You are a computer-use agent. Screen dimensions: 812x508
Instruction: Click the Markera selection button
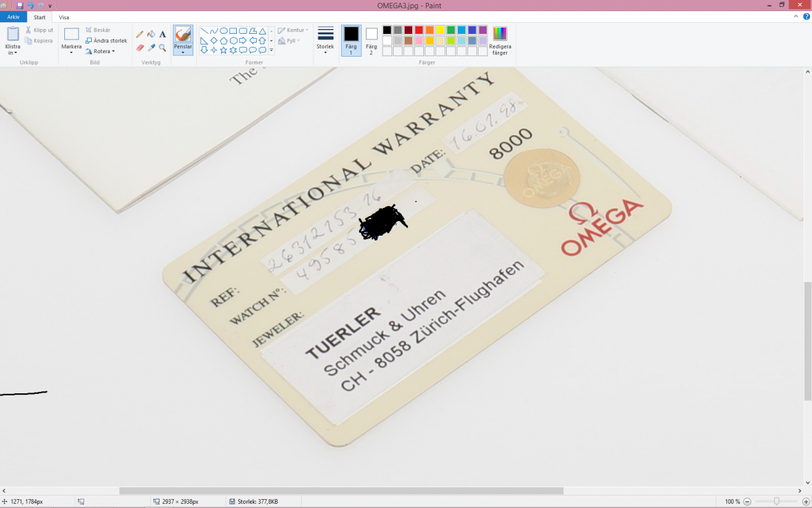(x=71, y=40)
